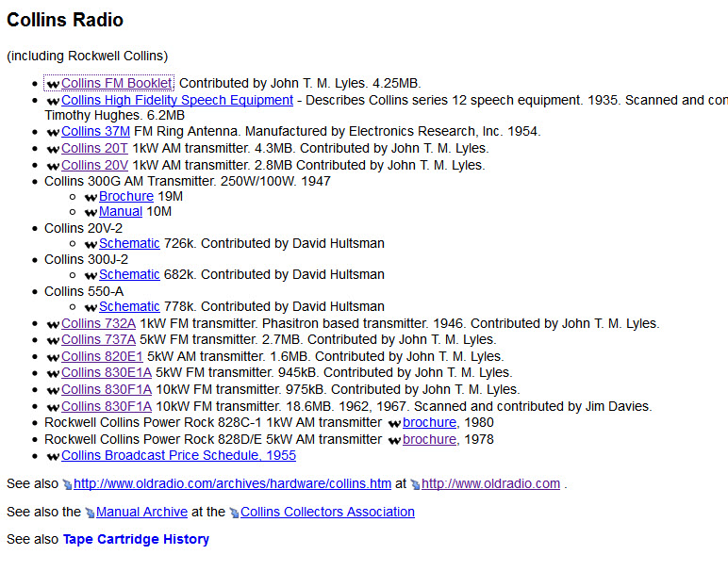This screenshot has height=571, width=728.
Task: Click the W icon beside Schematic 726k
Action: [91, 245]
